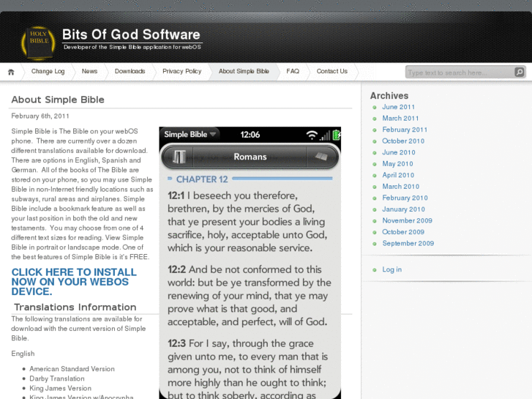This screenshot has height=399, width=532.
Task: Open the March 2011 archive
Action: click(x=401, y=118)
